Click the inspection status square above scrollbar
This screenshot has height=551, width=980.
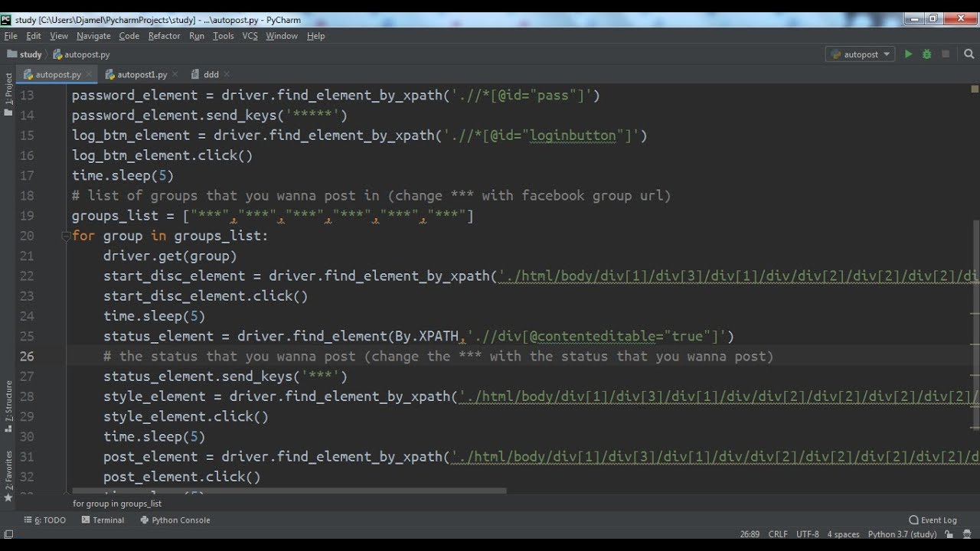(x=973, y=90)
